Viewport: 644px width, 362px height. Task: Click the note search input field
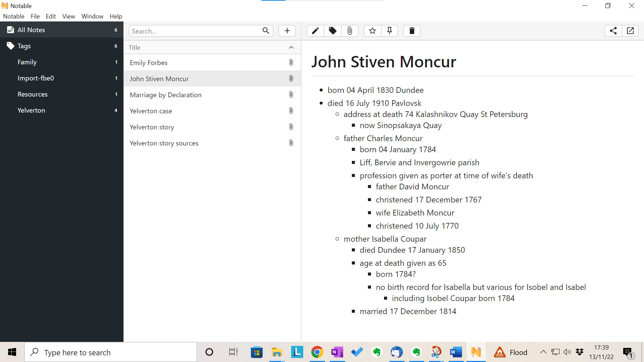point(195,31)
